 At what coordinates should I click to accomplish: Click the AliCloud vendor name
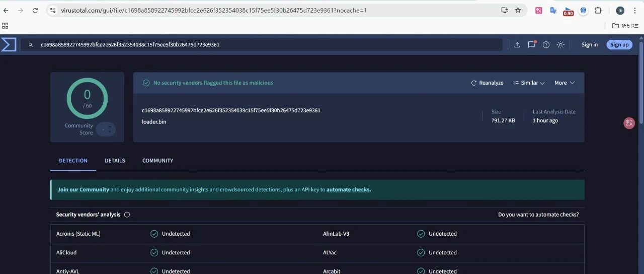66,253
